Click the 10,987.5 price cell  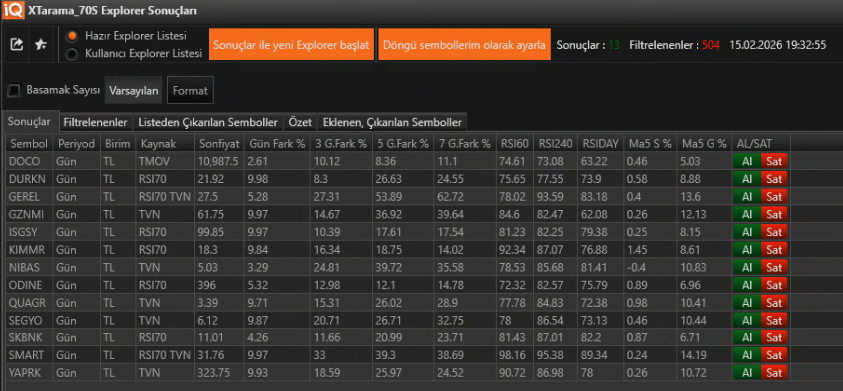pyautogui.click(x=219, y=161)
